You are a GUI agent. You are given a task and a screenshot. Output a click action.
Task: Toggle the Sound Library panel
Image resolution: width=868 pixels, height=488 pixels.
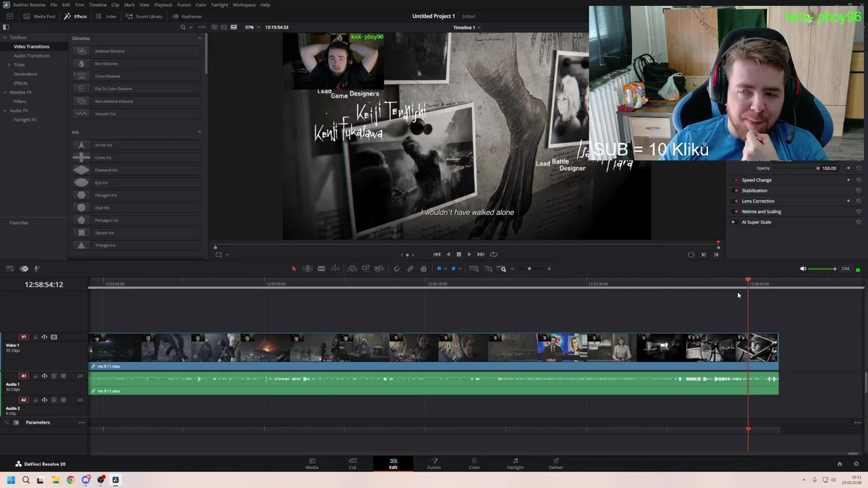144,16
